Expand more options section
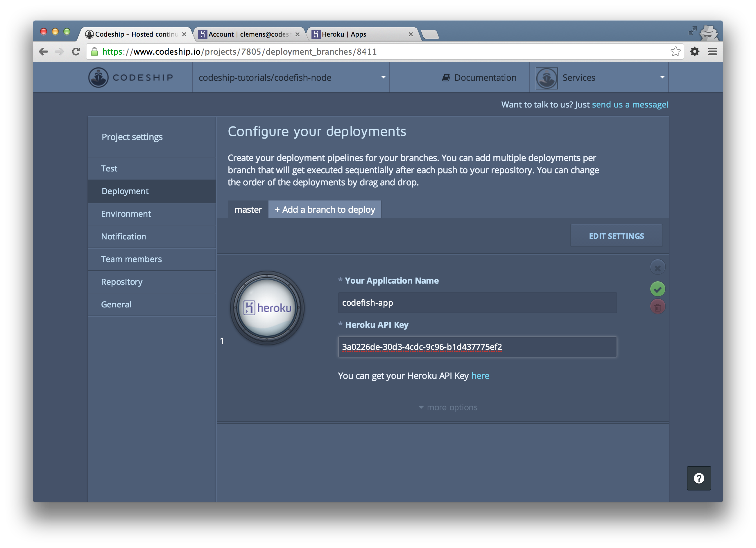Screen dimensions: 756x548 coord(448,407)
